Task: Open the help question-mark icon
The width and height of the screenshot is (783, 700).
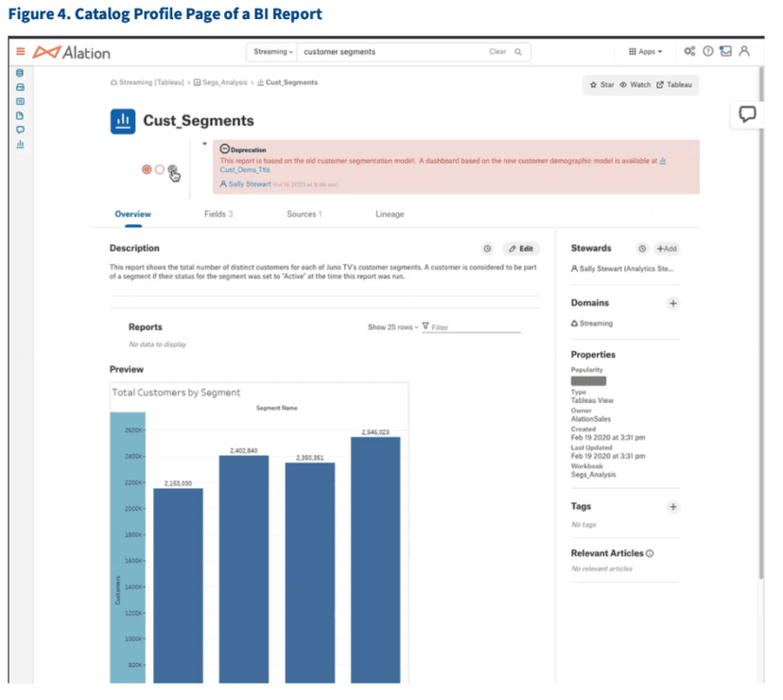Action: [x=709, y=51]
